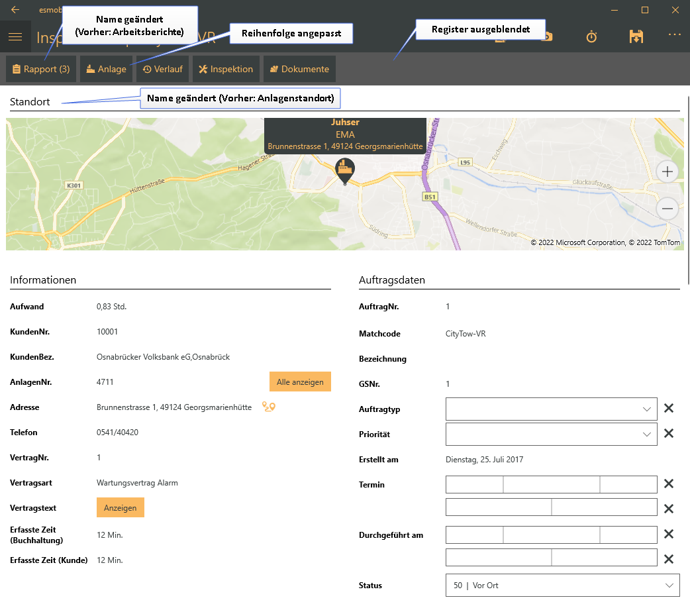Viewport: 690px width, 616px height.
Task: Expand the Auftragtyp dropdown
Action: (x=552, y=409)
